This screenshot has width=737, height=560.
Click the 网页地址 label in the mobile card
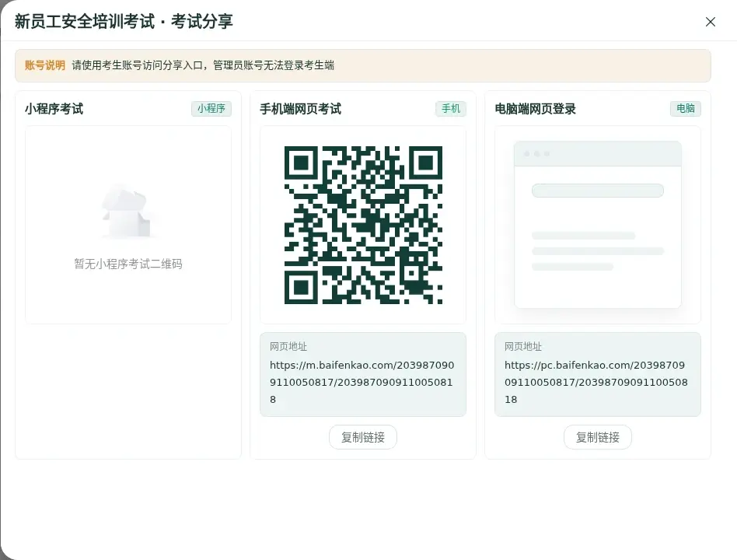coord(288,347)
